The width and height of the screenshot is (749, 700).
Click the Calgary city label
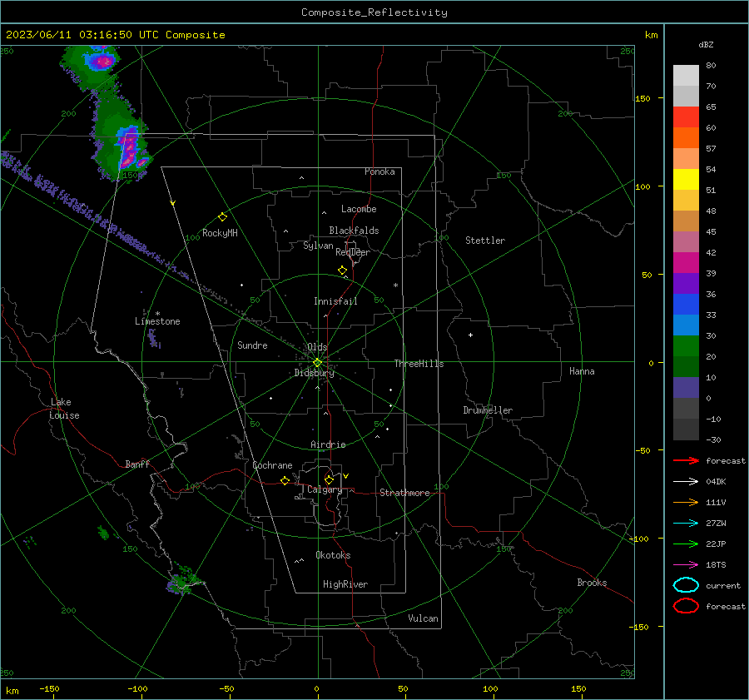point(325,489)
